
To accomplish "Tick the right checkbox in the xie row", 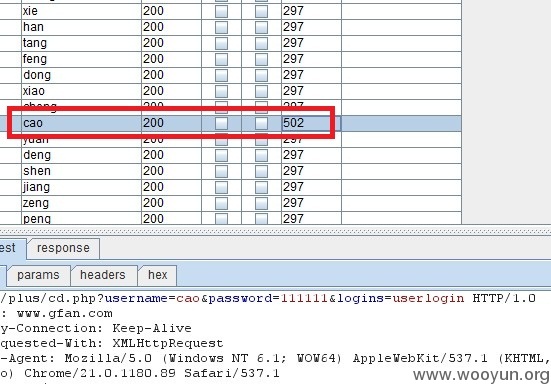I will click(x=261, y=11).
